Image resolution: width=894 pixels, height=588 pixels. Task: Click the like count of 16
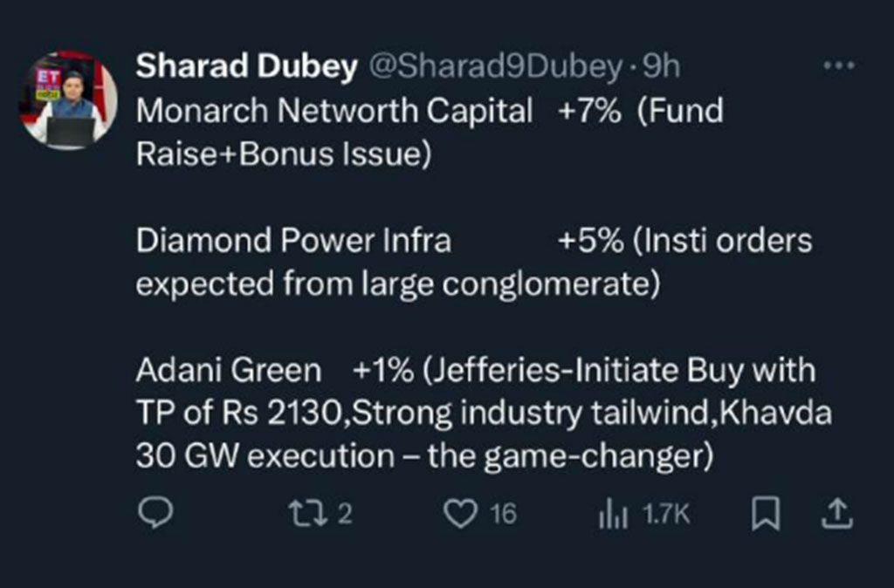tap(503, 515)
